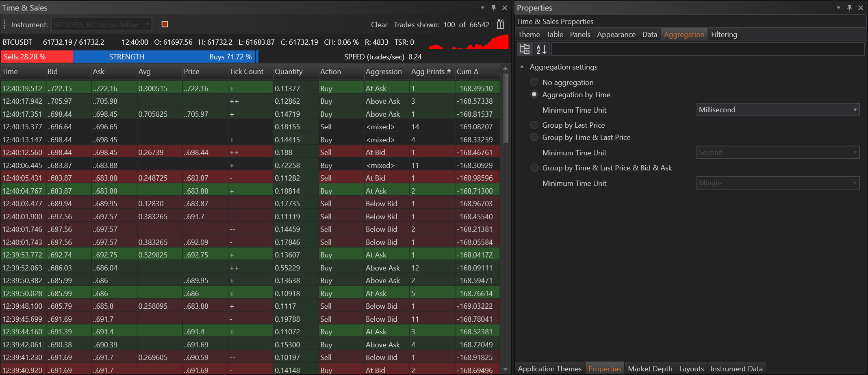Image resolution: width=868 pixels, height=375 pixels.
Task: Choose Group by Time & Last Price
Action: tap(534, 137)
